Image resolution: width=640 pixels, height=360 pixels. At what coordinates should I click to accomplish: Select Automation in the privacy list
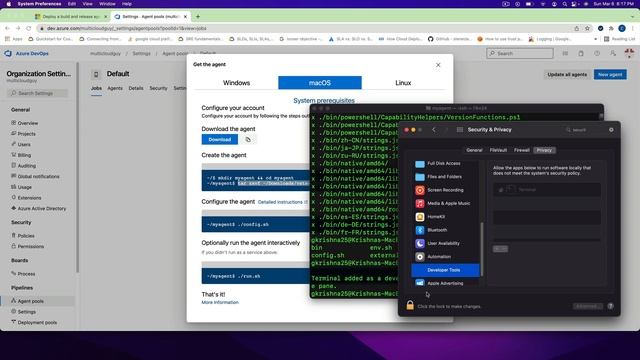[446, 257]
